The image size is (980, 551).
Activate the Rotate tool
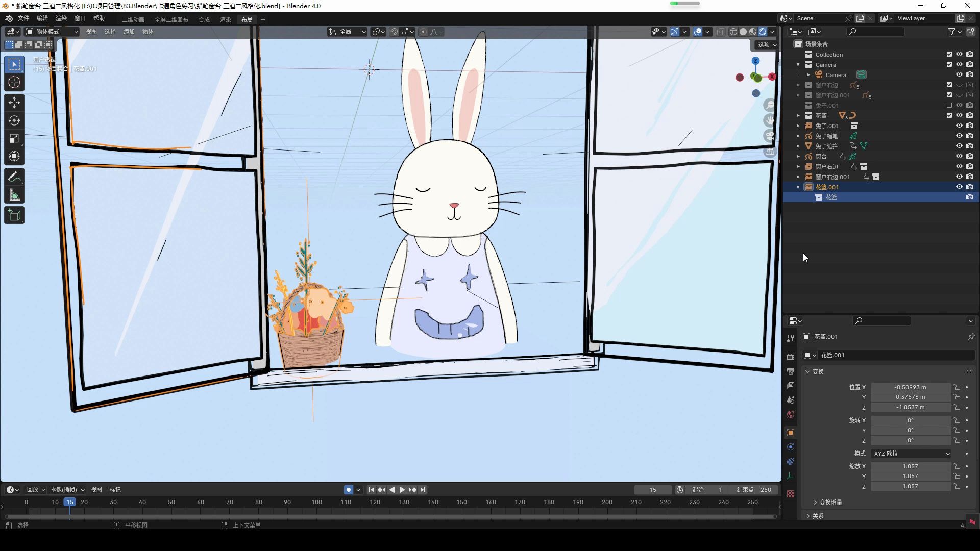14,120
